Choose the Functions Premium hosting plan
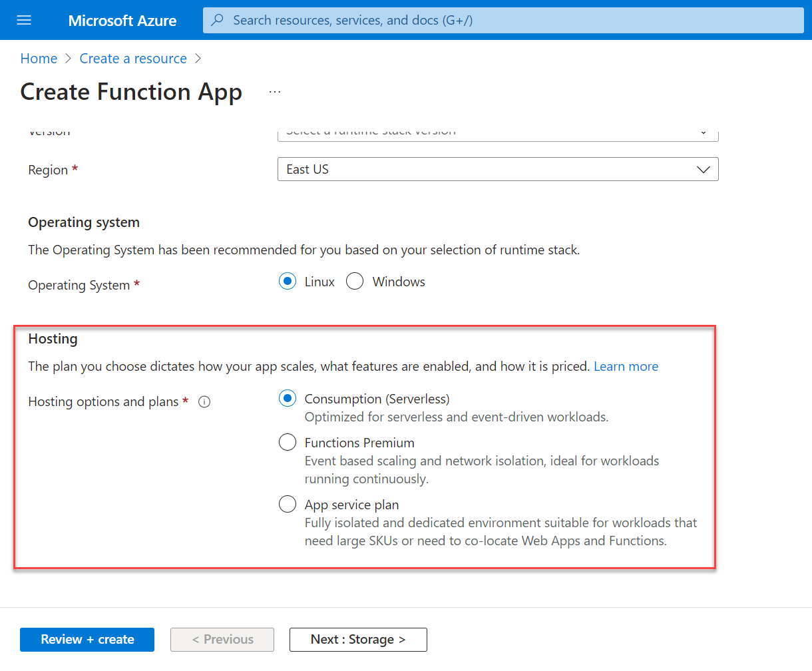Screen dimensions: 812x671 click(287, 441)
